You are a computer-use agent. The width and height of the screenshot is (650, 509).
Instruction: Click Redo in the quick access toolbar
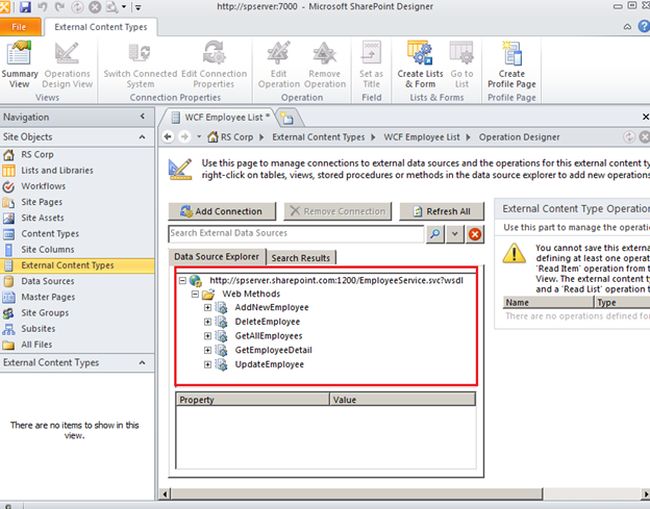60,7
